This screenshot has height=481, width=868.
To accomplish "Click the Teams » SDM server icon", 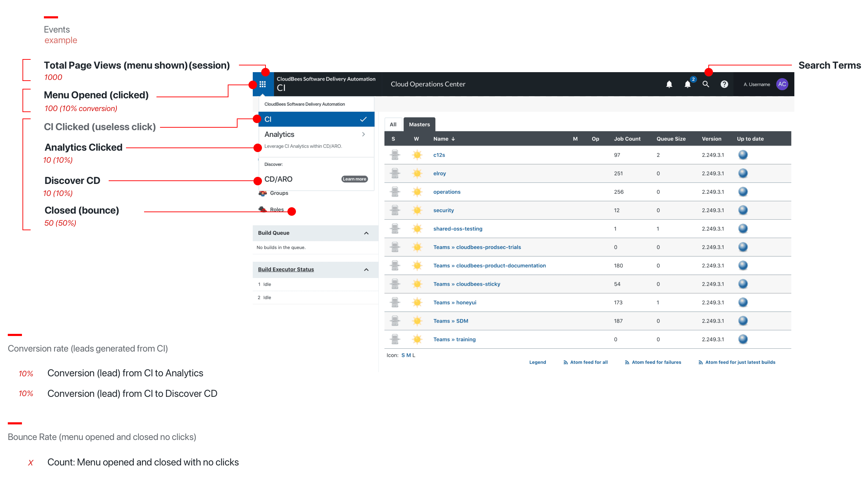I will [x=395, y=321].
